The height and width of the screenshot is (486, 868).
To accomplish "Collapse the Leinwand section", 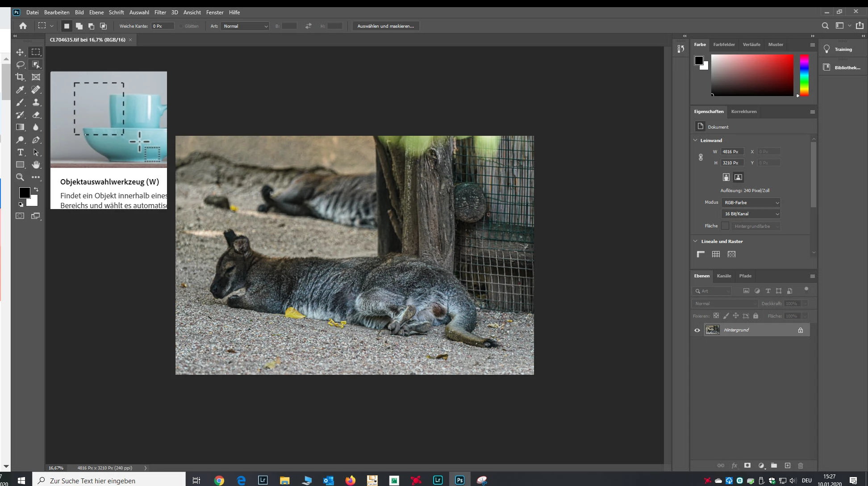I will point(695,140).
